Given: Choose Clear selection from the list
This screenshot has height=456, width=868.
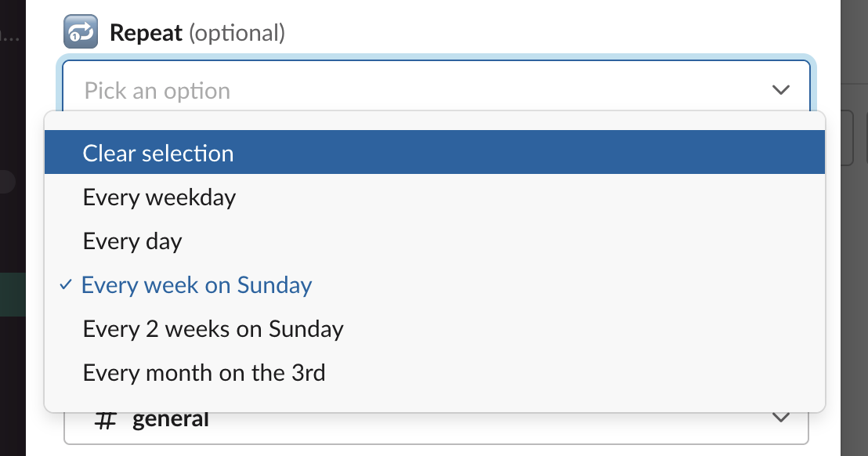Looking at the screenshot, I should 158,153.
